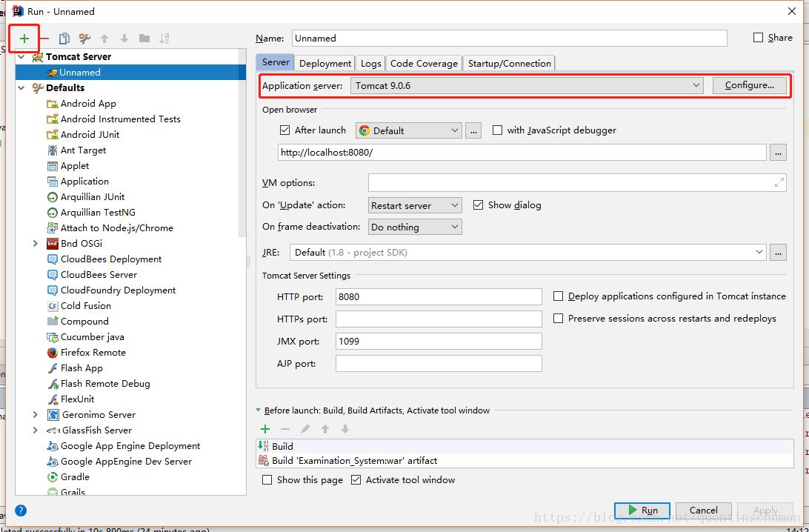Viewport: 809px width, 532px height.
Task: Add new run configuration with plus icon
Action: point(24,39)
